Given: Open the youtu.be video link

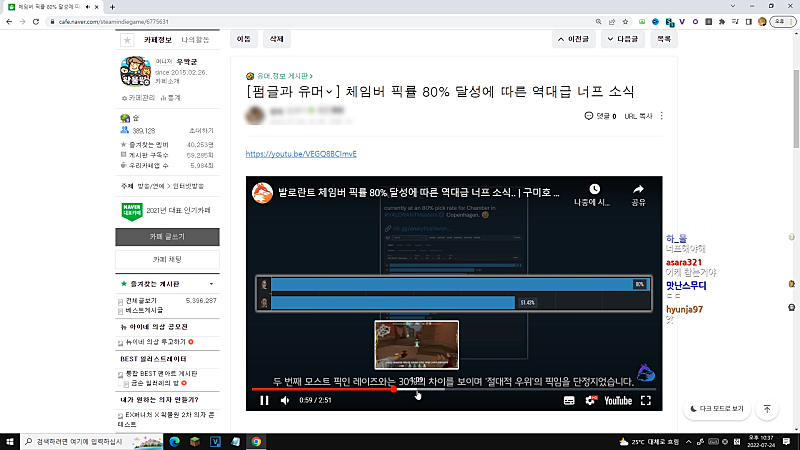Looking at the screenshot, I should (300, 155).
